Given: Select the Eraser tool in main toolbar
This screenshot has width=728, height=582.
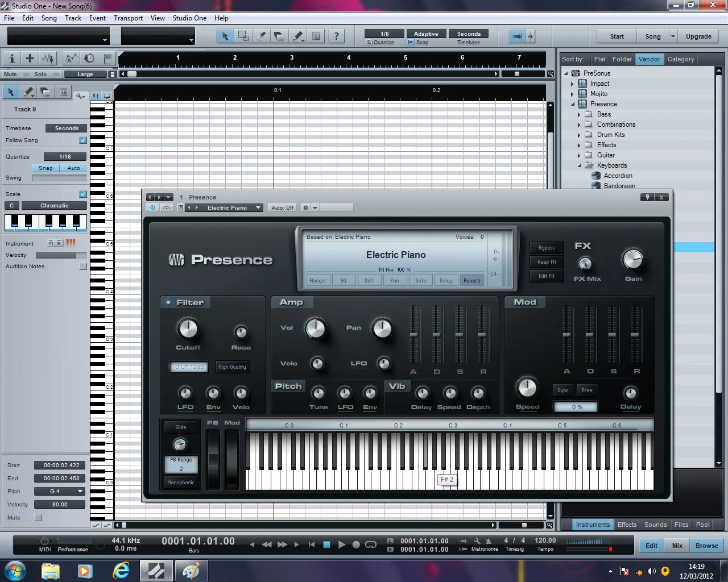Looking at the screenshot, I should coord(279,36).
